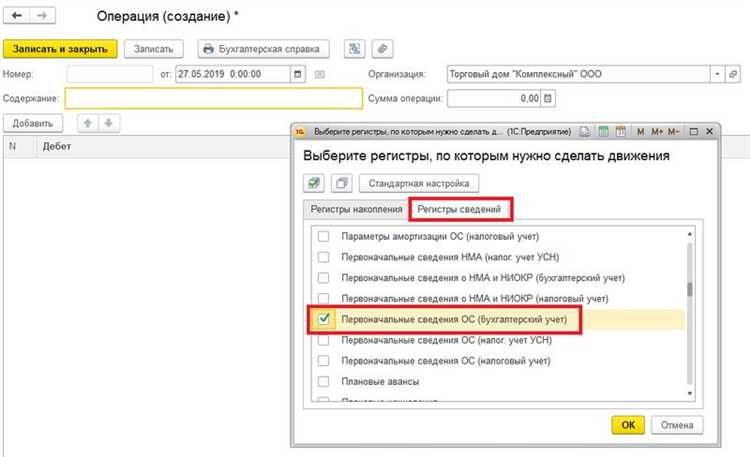The height and width of the screenshot is (457, 750).
Task: Switch to the Регистры сведений tab
Action: coord(459,209)
